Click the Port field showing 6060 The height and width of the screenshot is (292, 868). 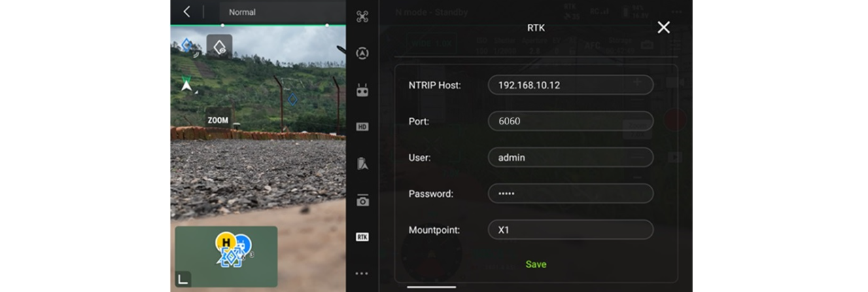click(x=570, y=121)
